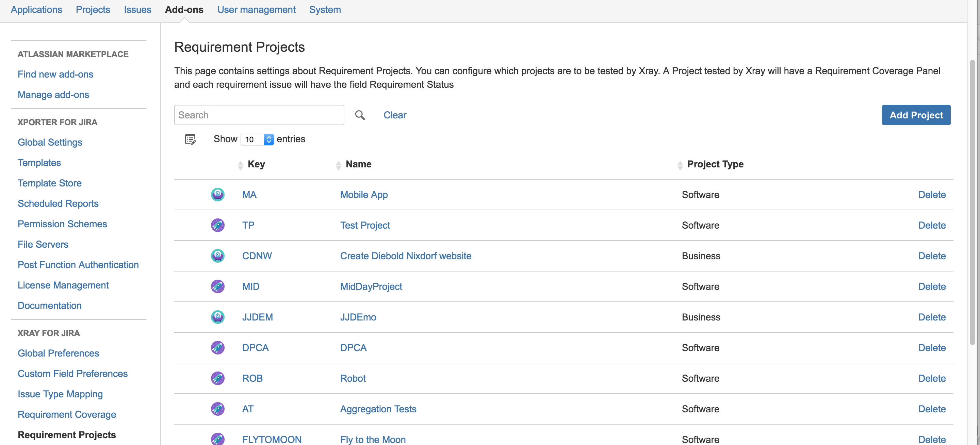Open the MidDayProject name link
The width and height of the screenshot is (980, 445).
click(x=371, y=286)
